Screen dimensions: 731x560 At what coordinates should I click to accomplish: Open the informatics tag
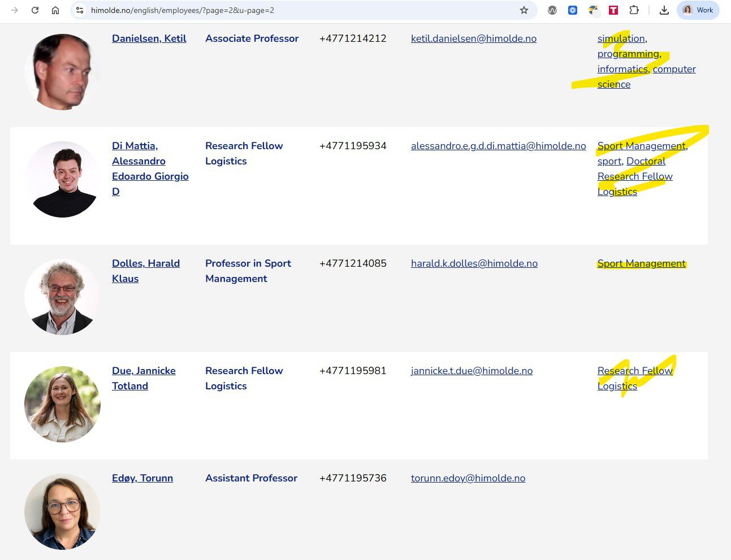[622, 69]
